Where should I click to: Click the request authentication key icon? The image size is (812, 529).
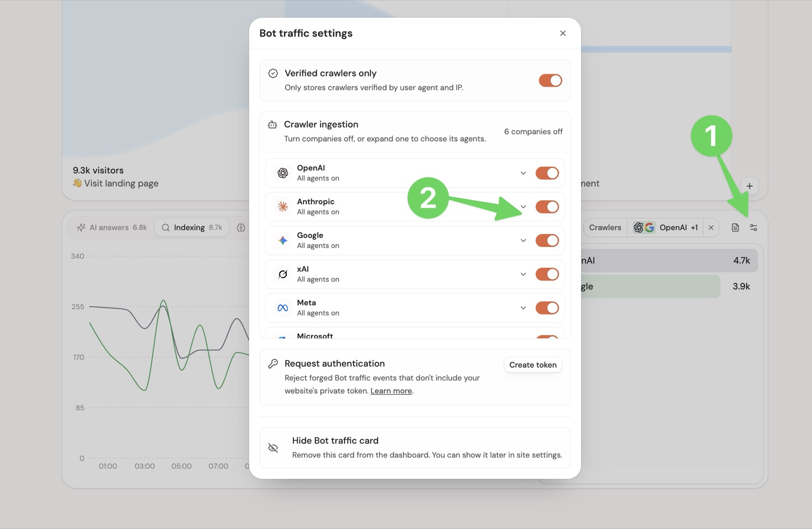coord(273,364)
